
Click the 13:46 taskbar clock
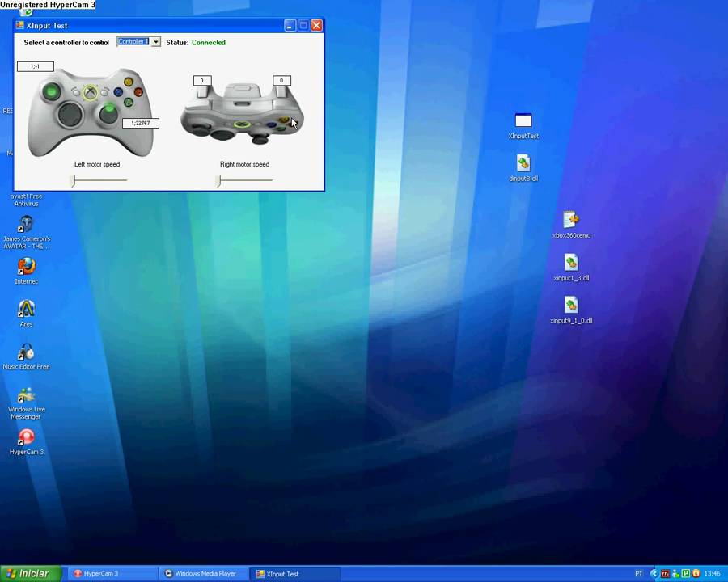pos(712,574)
